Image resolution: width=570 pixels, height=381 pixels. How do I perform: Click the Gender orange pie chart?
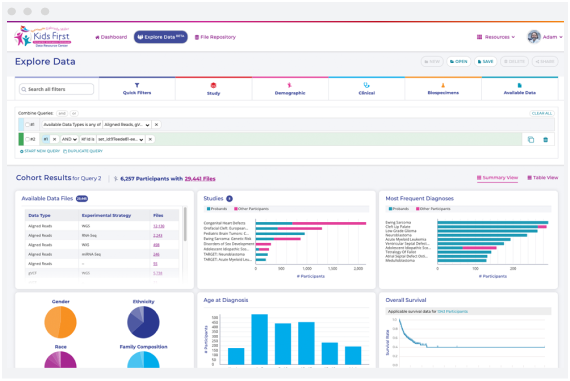click(x=60, y=322)
